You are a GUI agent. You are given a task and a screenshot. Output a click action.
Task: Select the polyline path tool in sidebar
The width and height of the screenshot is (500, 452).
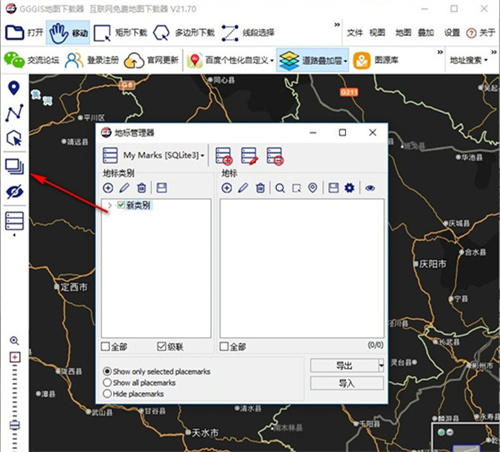pos(14,113)
